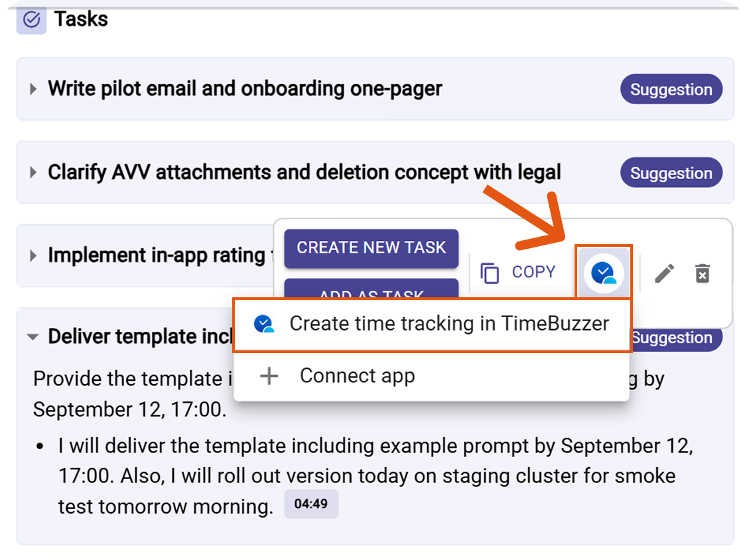The width and height of the screenshot is (747, 560).
Task: Choose Connect app from the menu
Action: (x=357, y=376)
